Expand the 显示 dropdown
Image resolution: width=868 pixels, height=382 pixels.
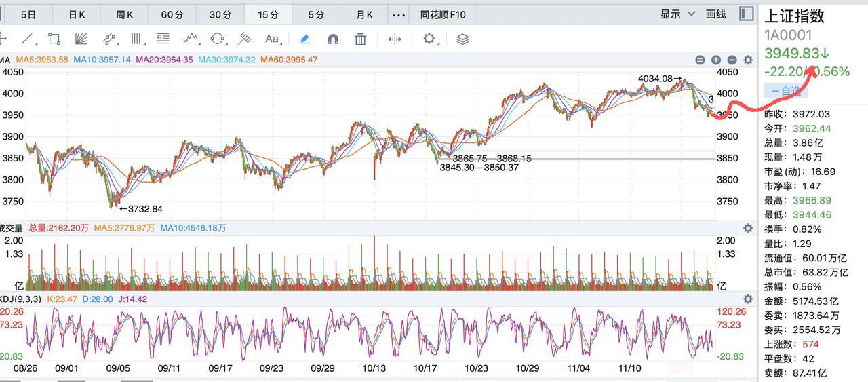677,14
